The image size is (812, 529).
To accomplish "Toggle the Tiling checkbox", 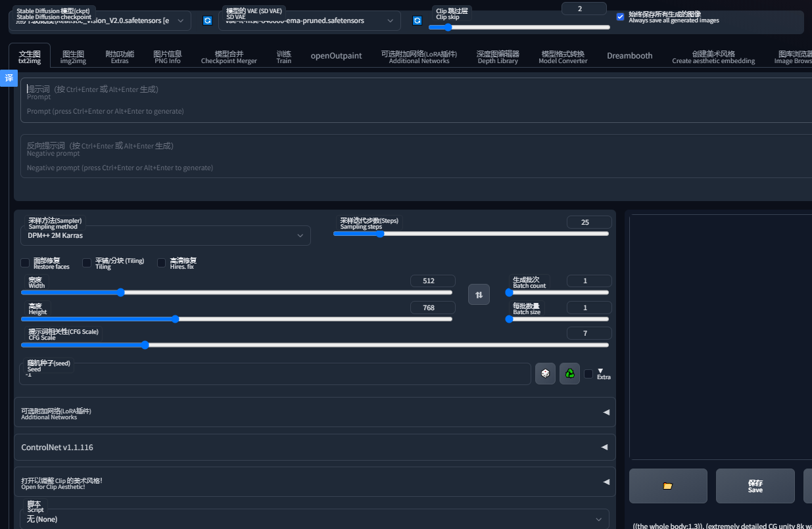I will click(x=87, y=263).
